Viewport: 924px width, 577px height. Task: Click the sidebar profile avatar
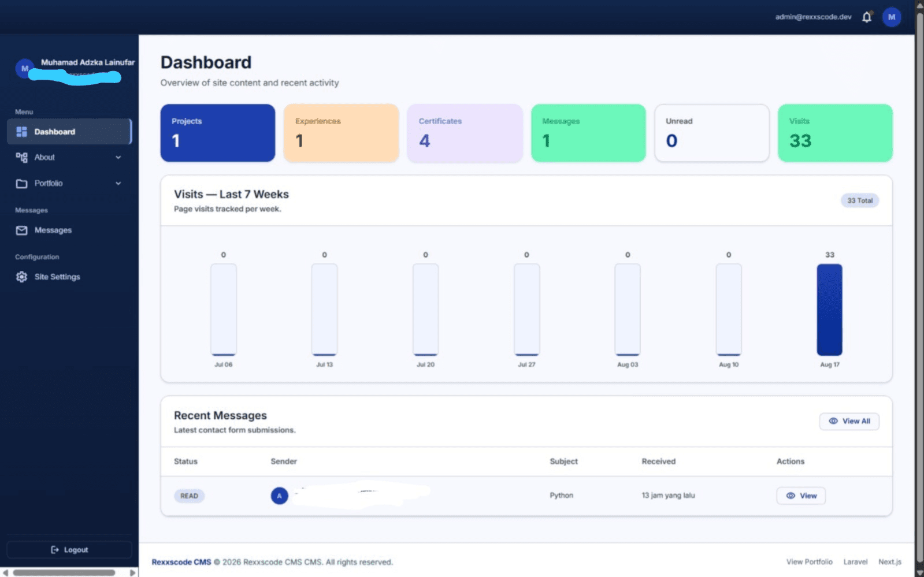tap(24, 68)
